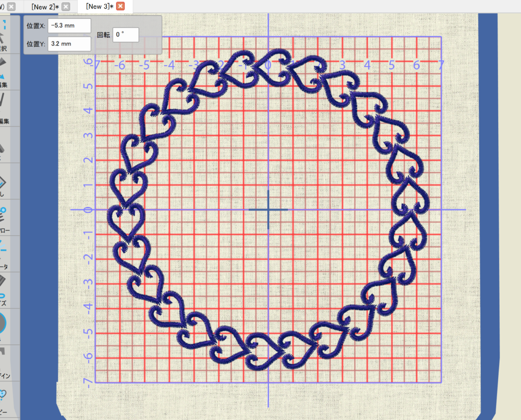The height and width of the screenshot is (420, 521).
Task: Click the 回転 rotation angle field
Action: pos(125,35)
